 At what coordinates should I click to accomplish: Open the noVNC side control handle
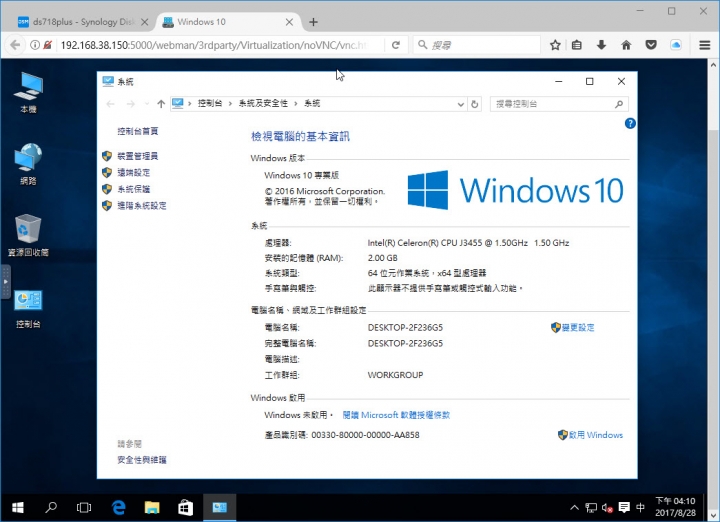click(6, 281)
